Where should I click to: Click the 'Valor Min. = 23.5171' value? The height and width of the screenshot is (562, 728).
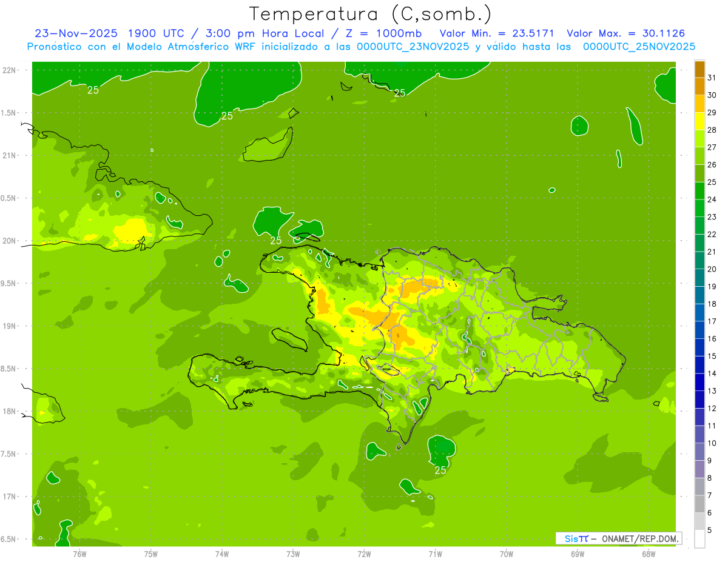click(x=497, y=33)
